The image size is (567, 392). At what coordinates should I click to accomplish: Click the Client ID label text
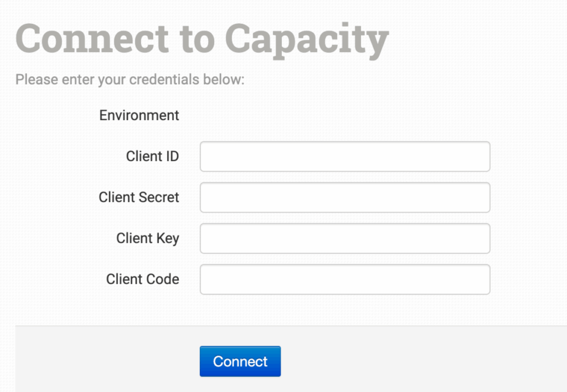[152, 156]
